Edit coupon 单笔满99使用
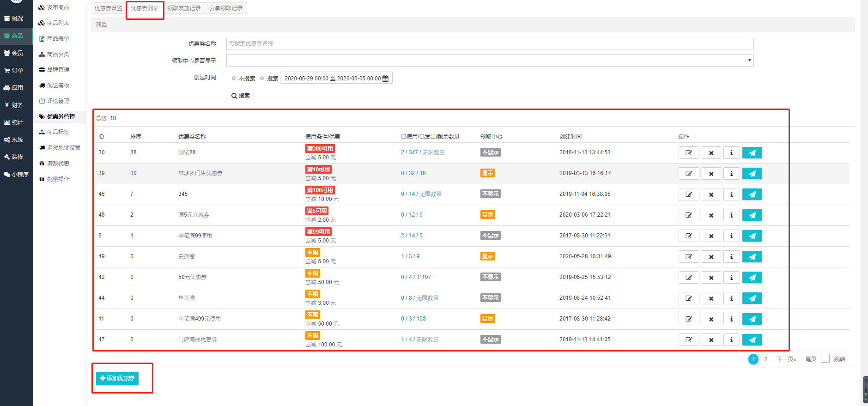 coord(688,236)
